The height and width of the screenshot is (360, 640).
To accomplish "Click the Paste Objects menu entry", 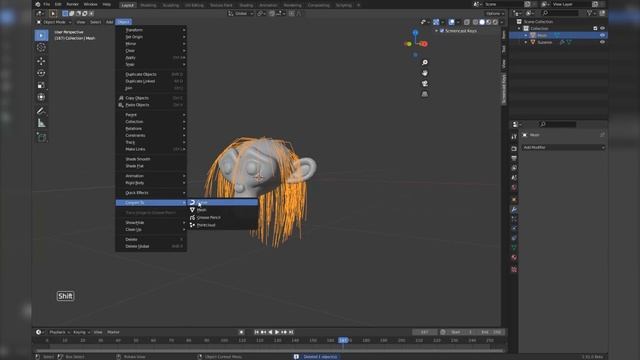I will pos(151,105).
